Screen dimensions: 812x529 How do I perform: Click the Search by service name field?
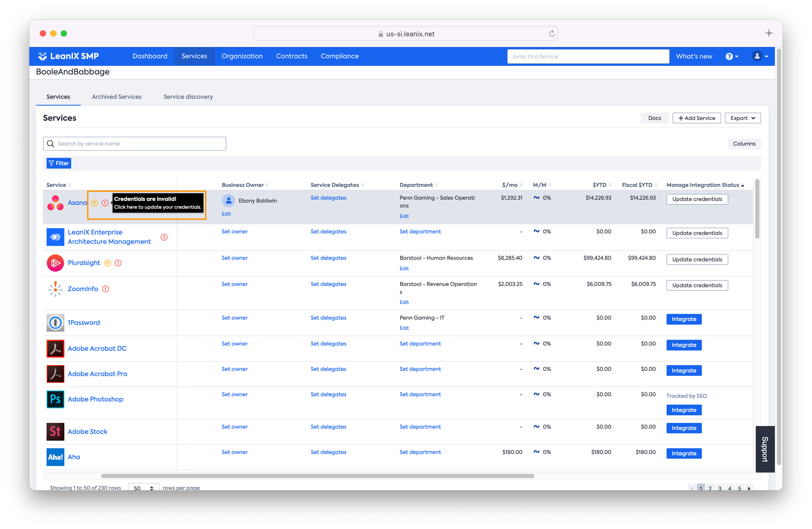click(x=134, y=143)
